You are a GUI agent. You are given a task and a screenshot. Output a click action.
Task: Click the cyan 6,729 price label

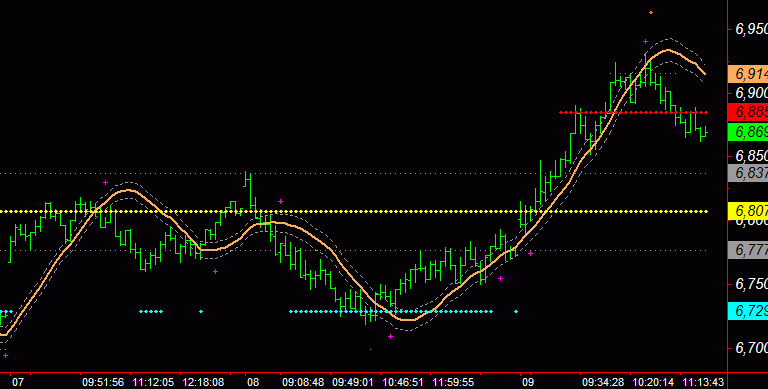coord(748,311)
